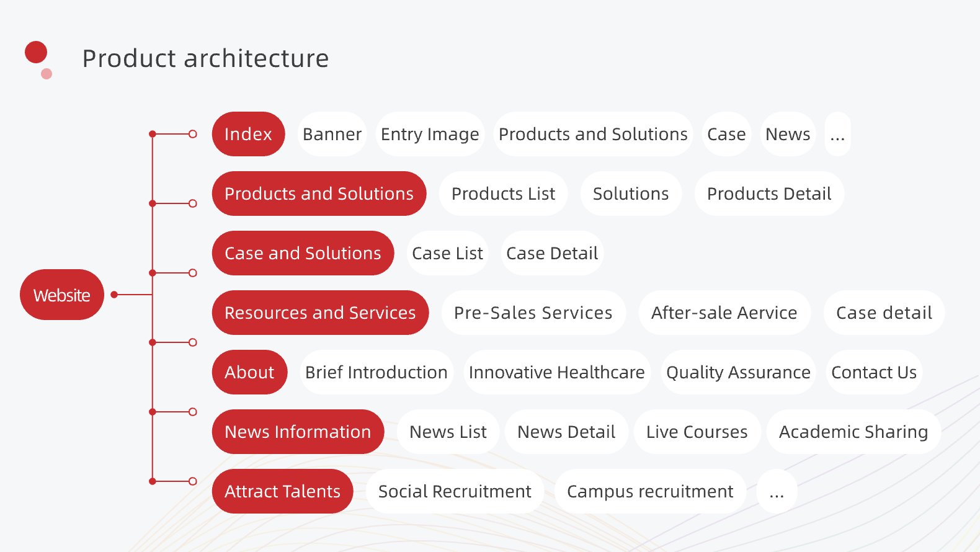
Task: Click the Entry Image pill
Action: (x=430, y=134)
